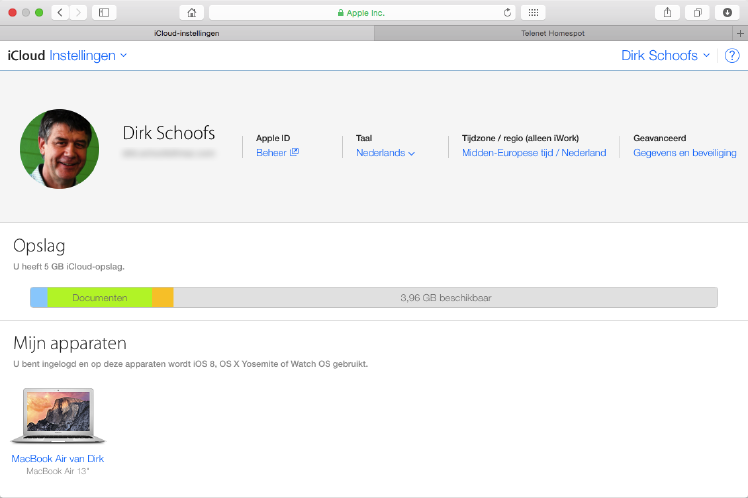The height and width of the screenshot is (498, 748).
Task: Click the Share icon in toolbar
Action: pos(667,12)
